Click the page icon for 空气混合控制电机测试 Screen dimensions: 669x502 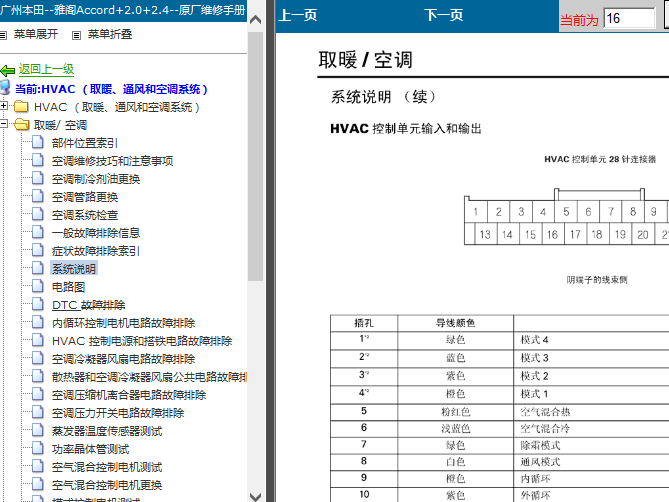pos(38,466)
